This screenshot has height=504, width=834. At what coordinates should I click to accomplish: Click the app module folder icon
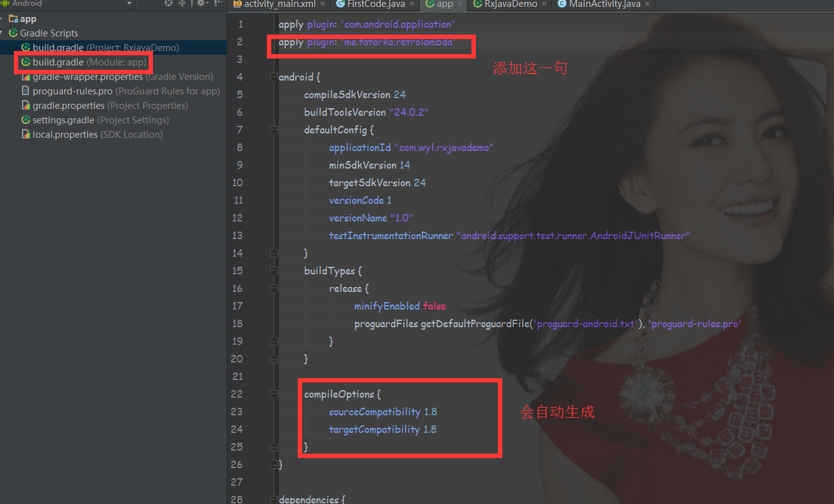[13, 19]
